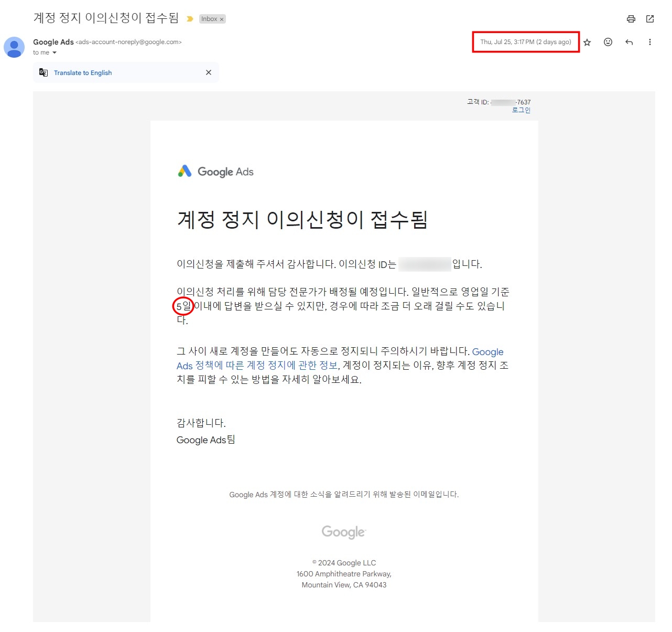672x632 pixels.
Task: Click the sender name Google Ads
Action: point(53,42)
